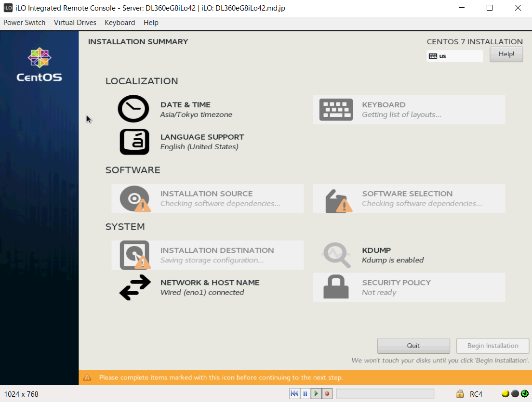The width and height of the screenshot is (532, 402).
Task: Open DATE & TIME settings label
Action: (x=186, y=105)
